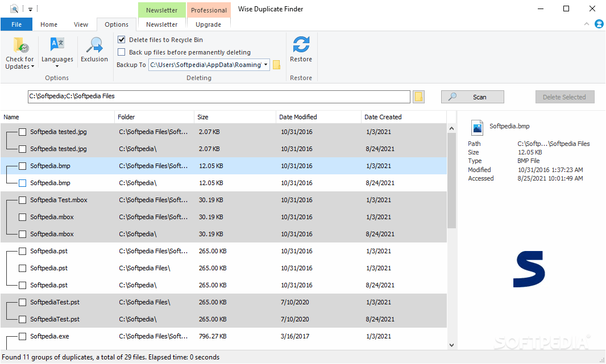
Task: Click the user account icon at top right
Action: click(x=599, y=24)
